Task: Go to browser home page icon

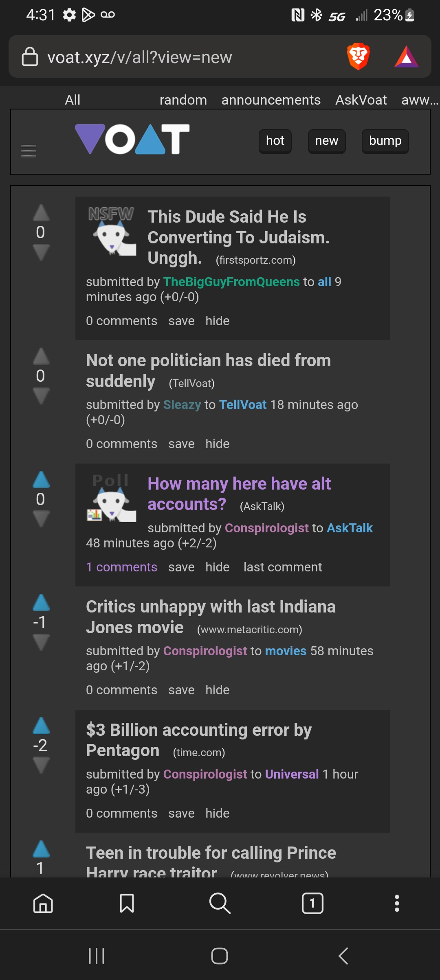Action: click(x=43, y=903)
